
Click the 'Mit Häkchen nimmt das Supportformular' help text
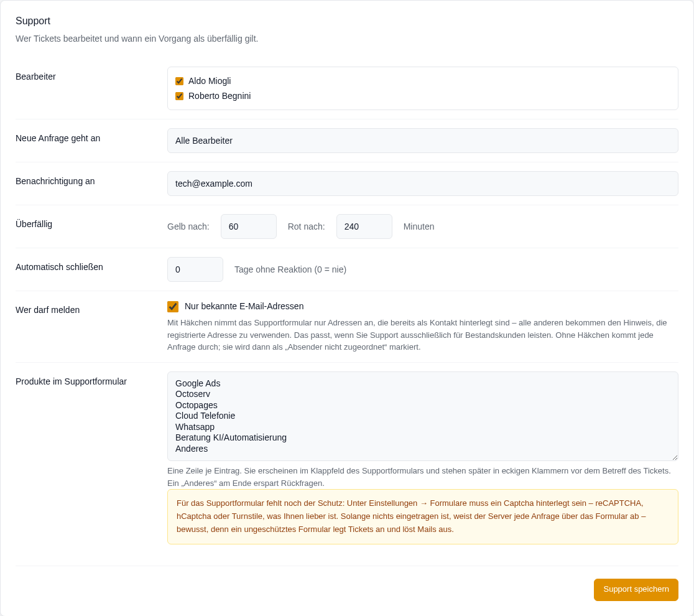(x=417, y=335)
